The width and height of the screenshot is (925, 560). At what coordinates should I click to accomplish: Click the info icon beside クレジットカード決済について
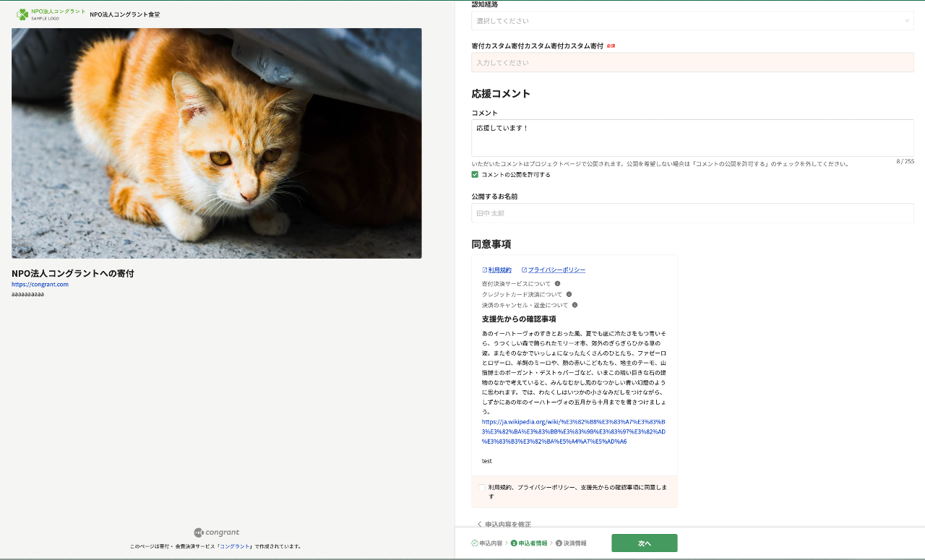(x=569, y=295)
